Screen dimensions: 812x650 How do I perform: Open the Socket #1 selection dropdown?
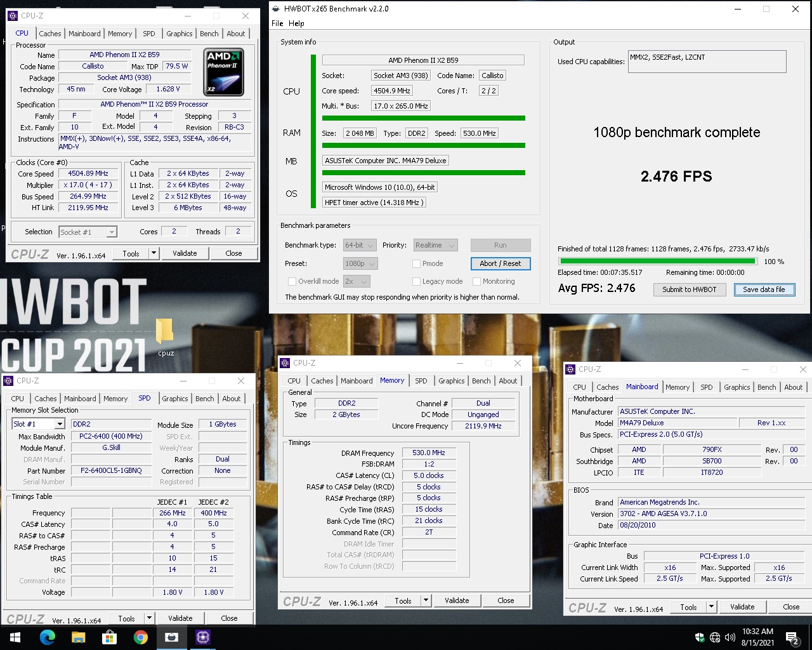tap(88, 232)
